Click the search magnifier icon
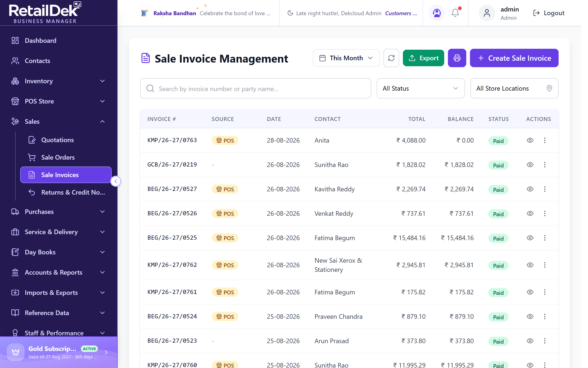588x368 pixels. [150, 88]
